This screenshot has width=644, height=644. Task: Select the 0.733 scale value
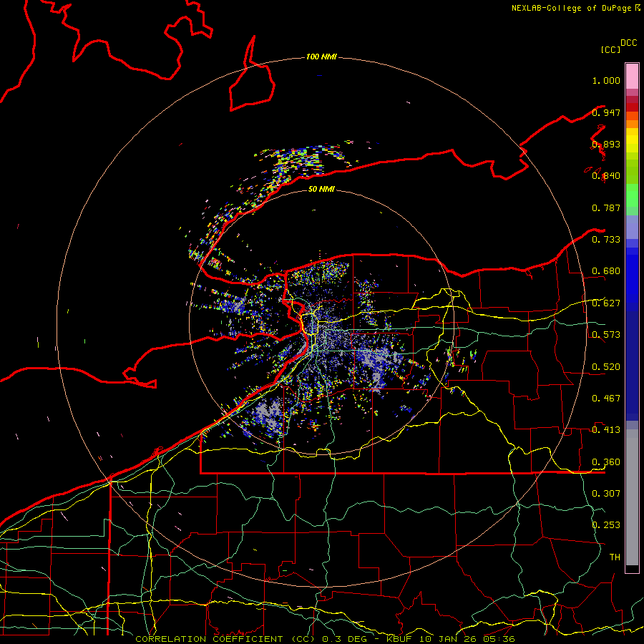tap(606, 240)
